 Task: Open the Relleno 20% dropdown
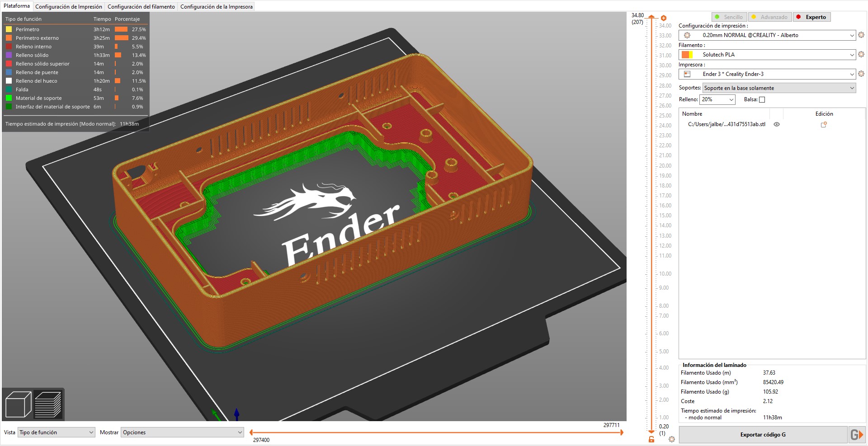coord(717,99)
